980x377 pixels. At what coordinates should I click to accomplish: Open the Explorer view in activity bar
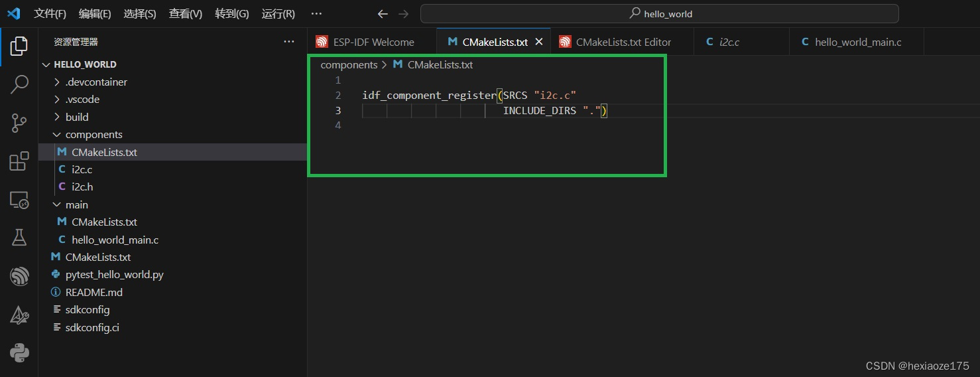(x=19, y=46)
